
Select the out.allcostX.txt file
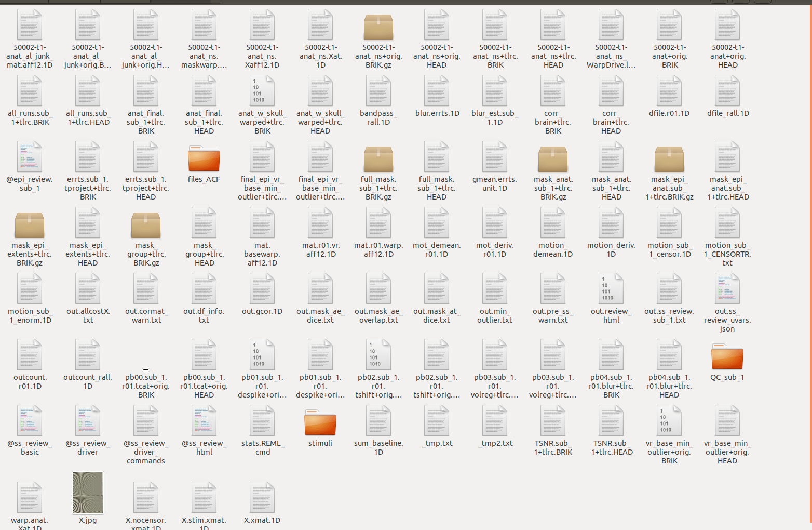click(x=88, y=288)
